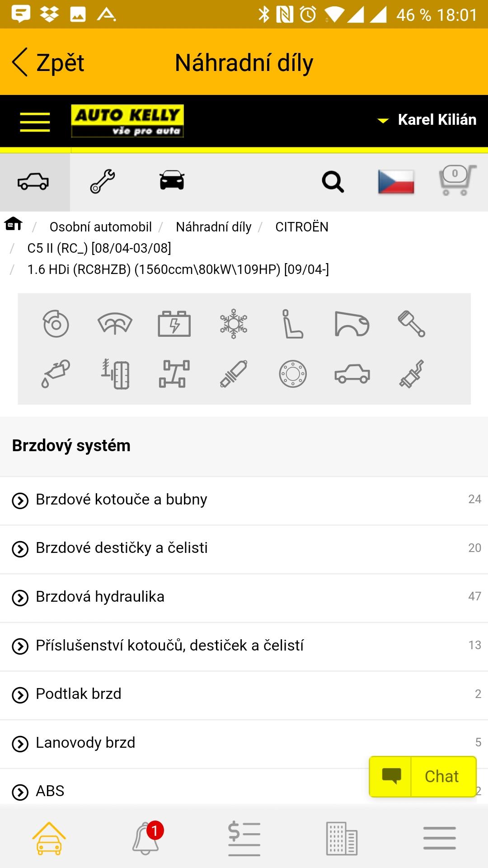Open Podtlak brzd list item
The width and height of the screenshot is (488, 868).
244,695
